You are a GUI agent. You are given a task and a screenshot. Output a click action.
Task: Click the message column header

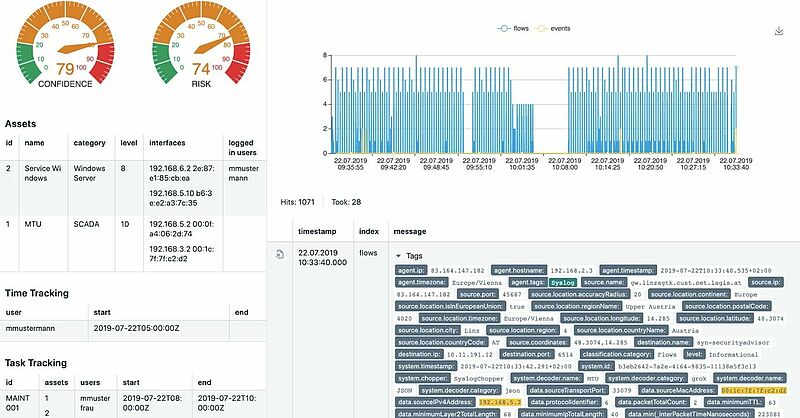[410, 231]
